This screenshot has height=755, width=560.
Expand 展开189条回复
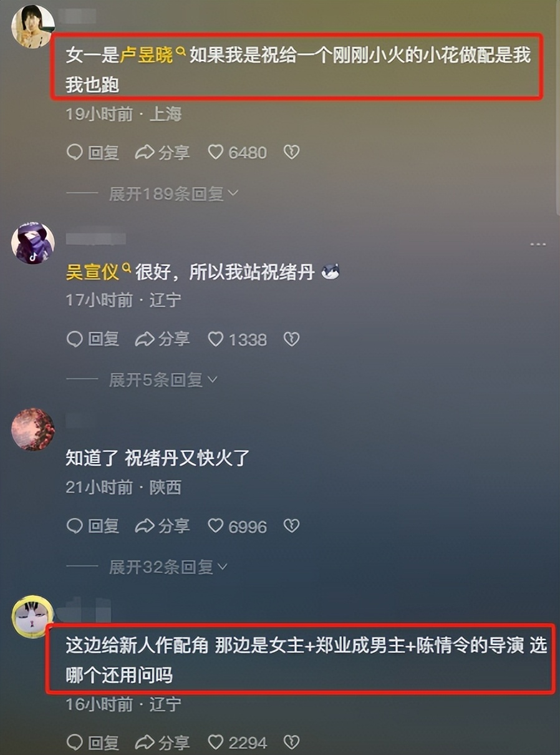(x=174, y=193)
